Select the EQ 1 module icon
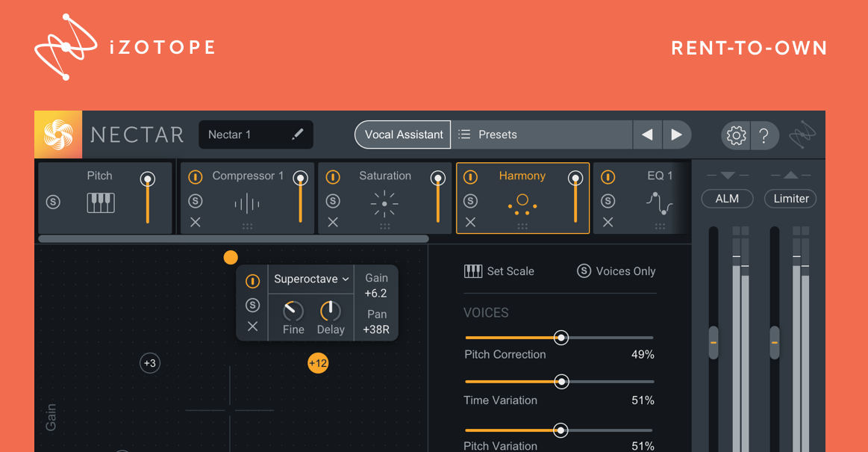This screenshot has height=452, width=868. (660, 202)
